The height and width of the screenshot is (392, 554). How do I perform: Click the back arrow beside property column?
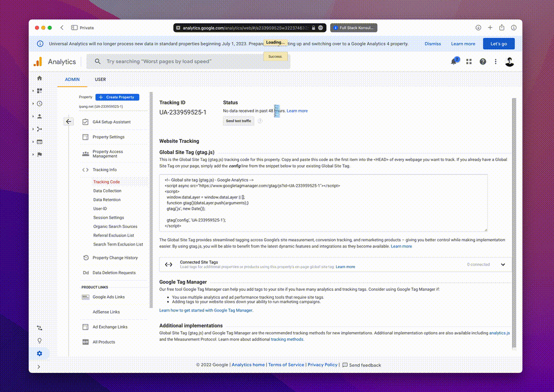click(x=69, y=122)
